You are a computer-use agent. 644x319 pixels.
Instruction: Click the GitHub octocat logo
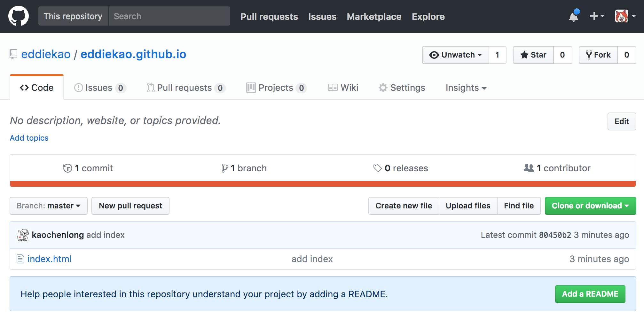(18, 16)
